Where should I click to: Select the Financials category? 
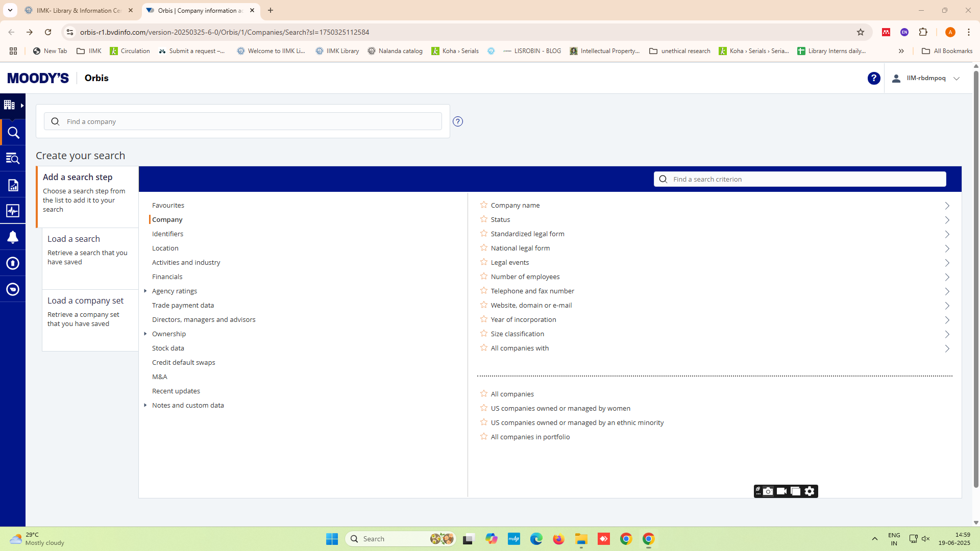point(167,277)
